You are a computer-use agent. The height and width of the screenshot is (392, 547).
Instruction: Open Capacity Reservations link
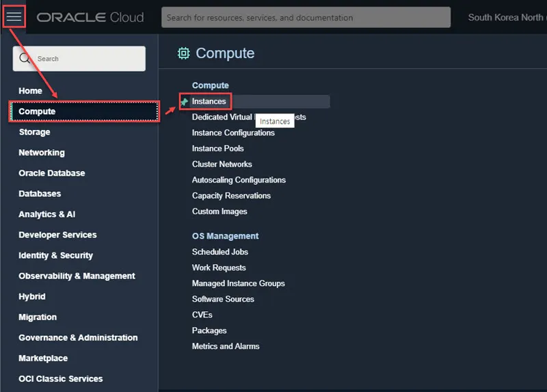pyautogui.click(x=231, y=196)
